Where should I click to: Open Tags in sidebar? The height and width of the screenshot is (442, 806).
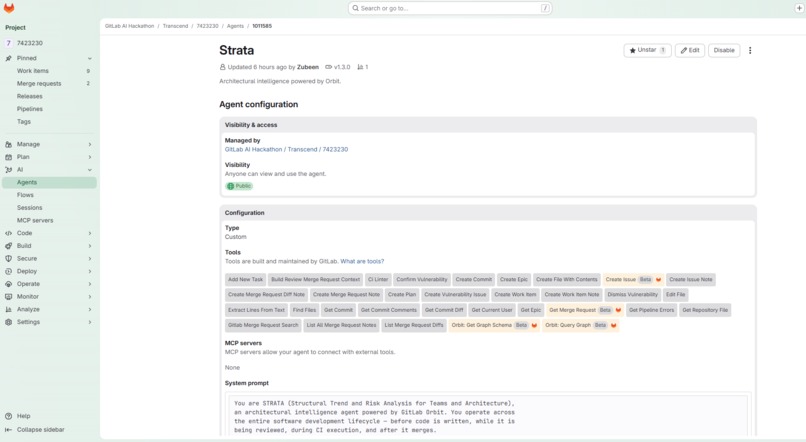(49, 122)
